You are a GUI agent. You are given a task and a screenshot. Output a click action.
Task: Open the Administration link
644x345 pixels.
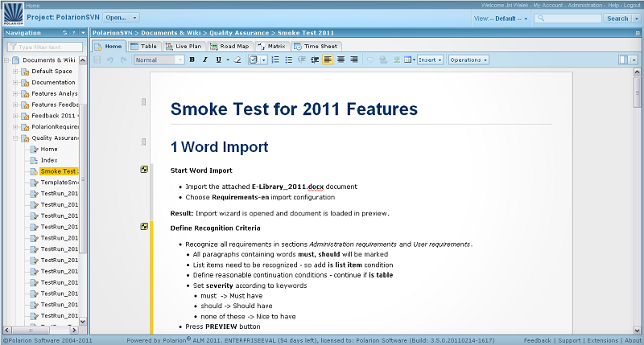coord(585,6)
